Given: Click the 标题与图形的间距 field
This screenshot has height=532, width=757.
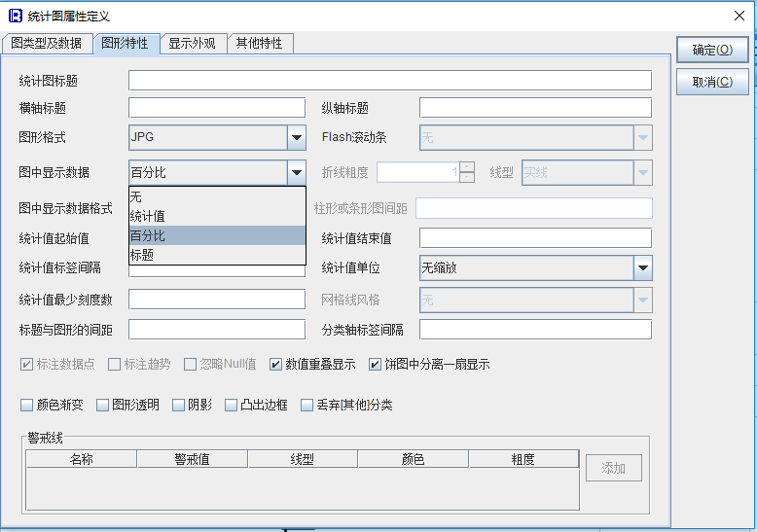Looking at the screenshot, I should pos(217,330).
